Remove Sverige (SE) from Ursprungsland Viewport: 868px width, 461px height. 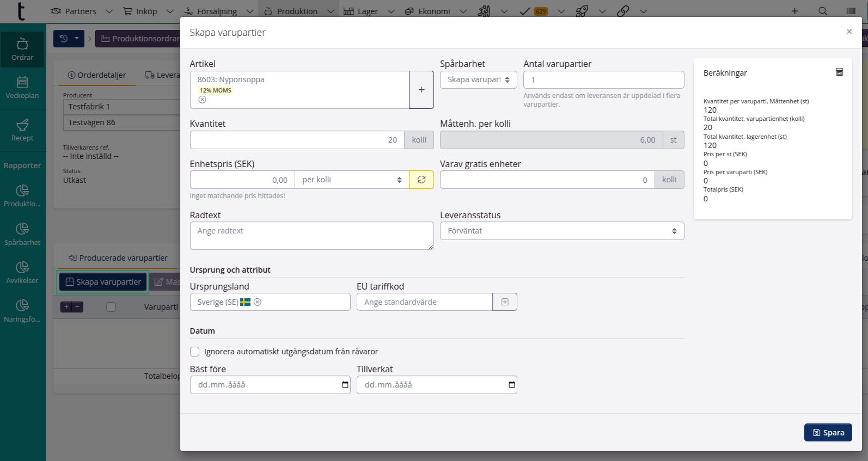point(258,302)
